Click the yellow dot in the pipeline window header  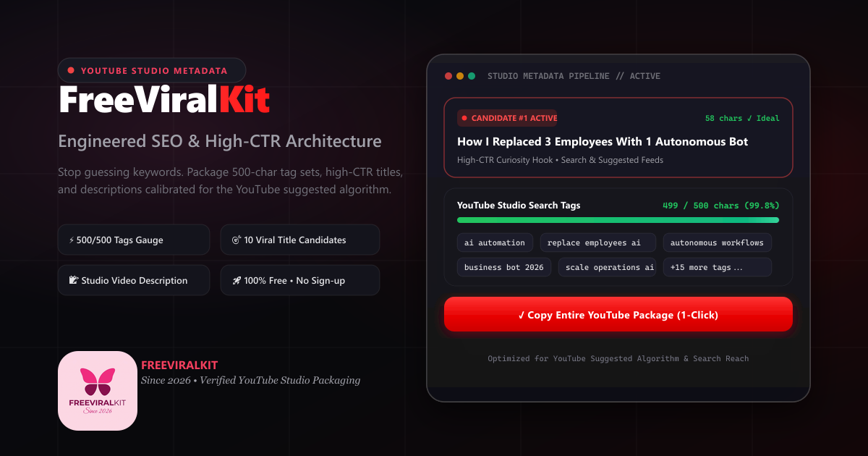(x=460, y=76)
